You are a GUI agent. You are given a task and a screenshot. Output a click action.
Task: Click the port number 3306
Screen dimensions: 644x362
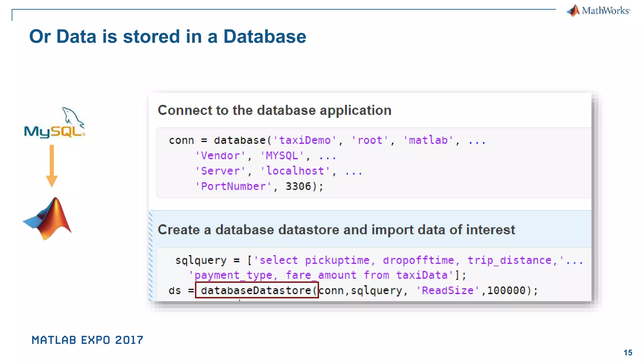click(x=298, y=186)
